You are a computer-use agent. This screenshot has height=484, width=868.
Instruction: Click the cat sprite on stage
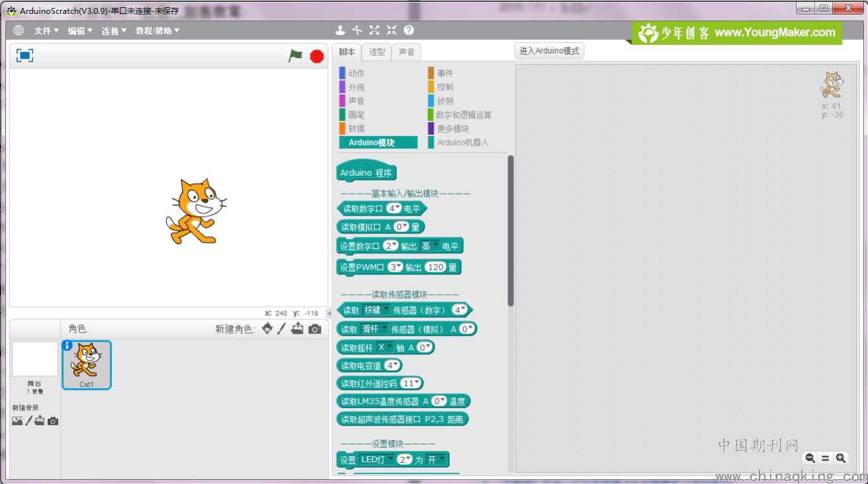196,210
